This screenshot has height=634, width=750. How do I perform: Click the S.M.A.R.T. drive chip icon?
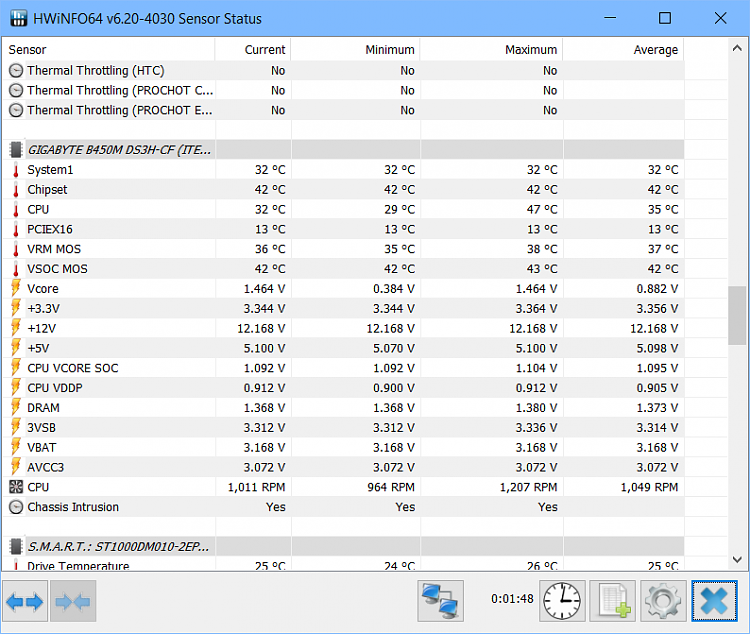[16, 546]
